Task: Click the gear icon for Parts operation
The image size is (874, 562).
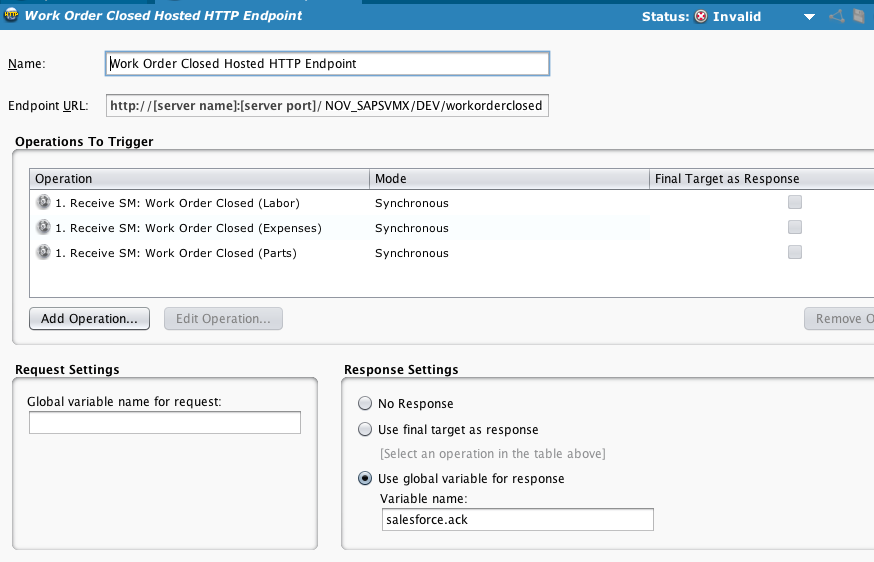Action: (43, 253)
